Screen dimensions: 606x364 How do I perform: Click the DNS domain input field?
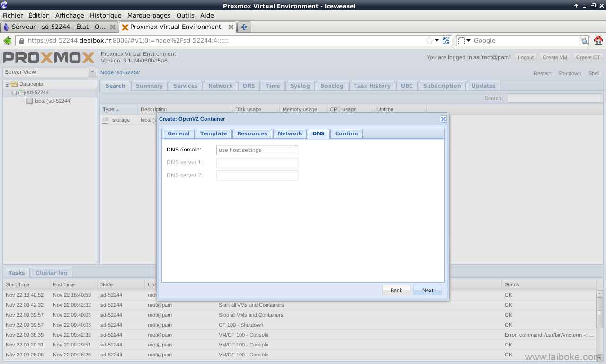pyautogui.click(x=257, y=150)
